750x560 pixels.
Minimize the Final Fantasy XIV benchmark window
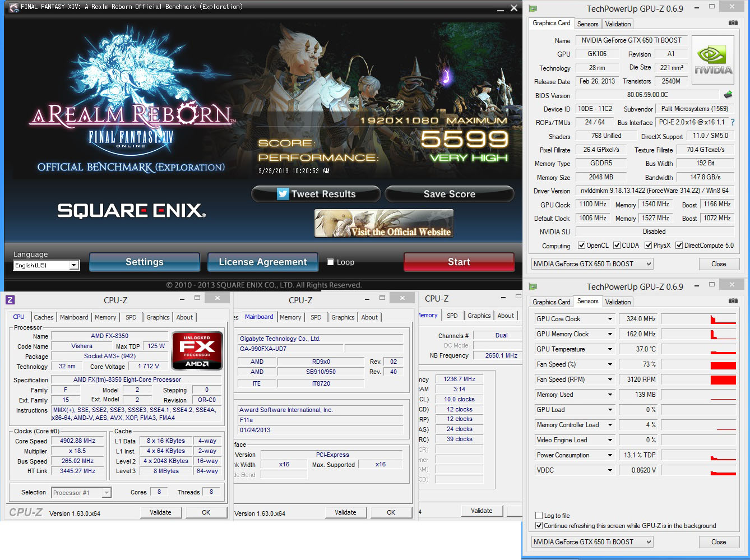tap(500, 8)
